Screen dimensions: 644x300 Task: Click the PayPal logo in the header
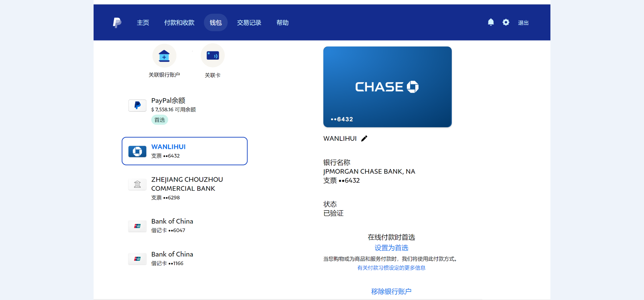coord(117,23)
